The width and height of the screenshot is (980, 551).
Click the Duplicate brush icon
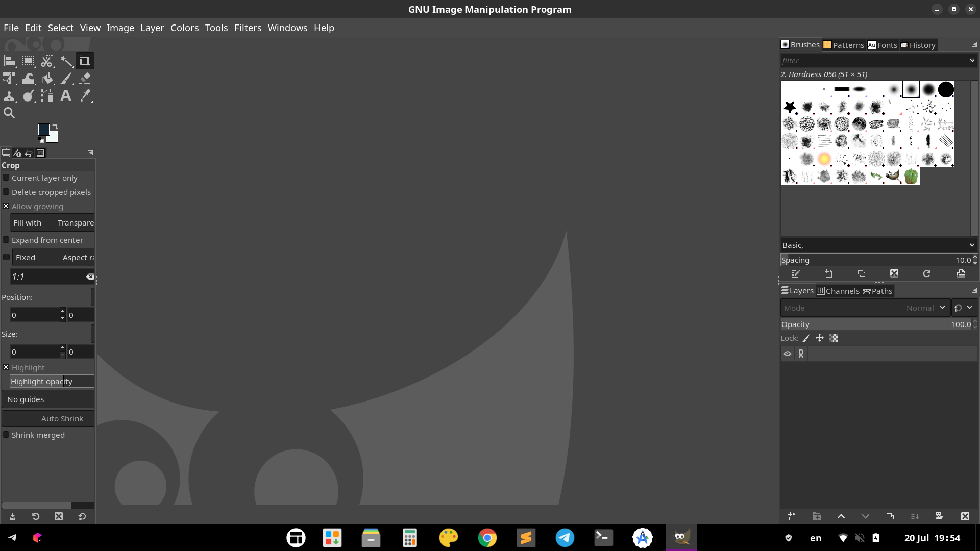[x=862, y=274]
